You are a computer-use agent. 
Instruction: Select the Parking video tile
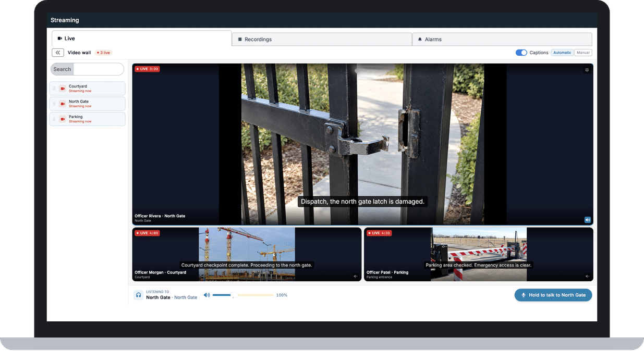click(478, 254)
